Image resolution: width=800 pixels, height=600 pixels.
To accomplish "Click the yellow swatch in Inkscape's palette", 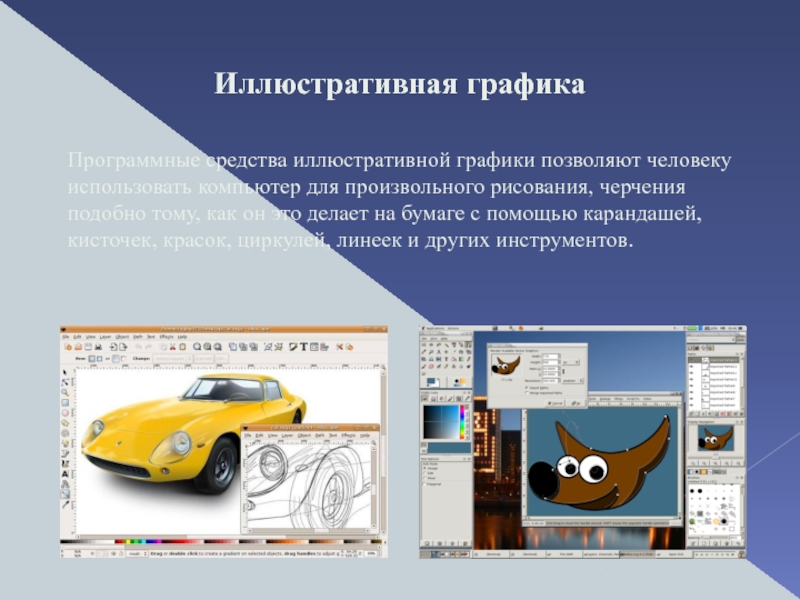I will (x=126, y=541).
